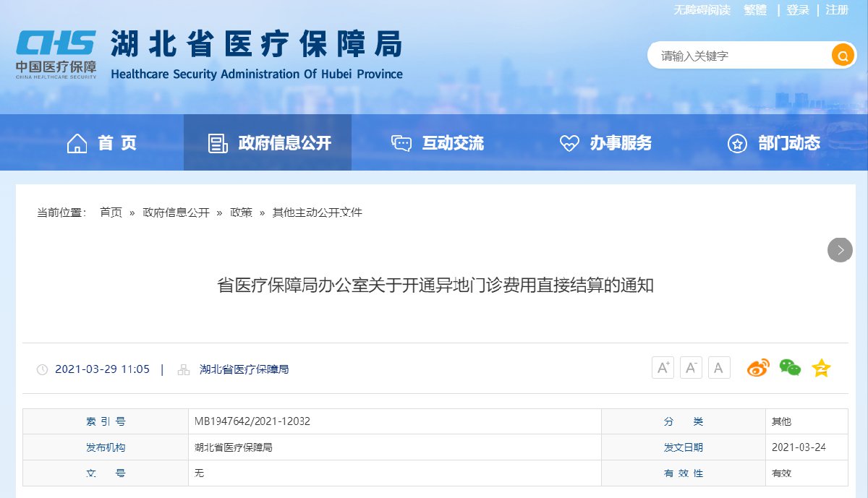The height and width of the screenshot is (498, 868).
Task: Click the 发文日期 table label
Action: [684, 447]
